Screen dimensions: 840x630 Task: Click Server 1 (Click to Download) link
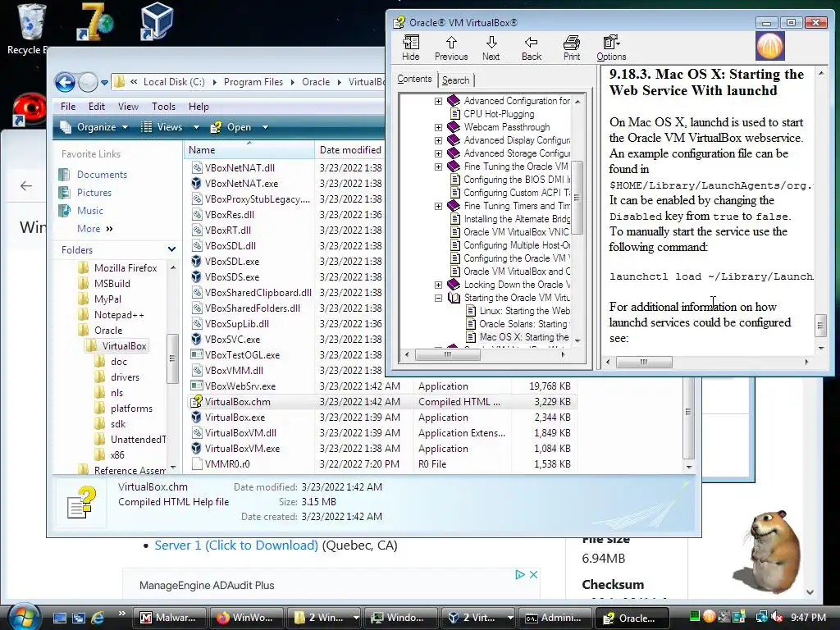[x=236, y=546]
